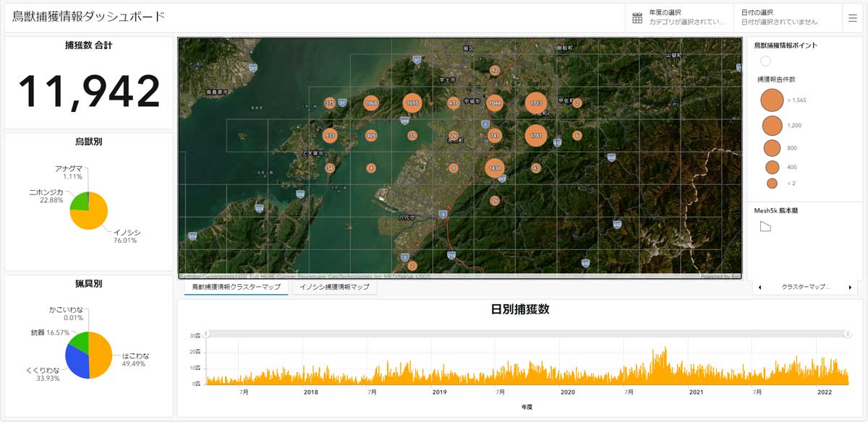Go to next legend page arrow
Screen dimensions: 868x422
point(850,288)
